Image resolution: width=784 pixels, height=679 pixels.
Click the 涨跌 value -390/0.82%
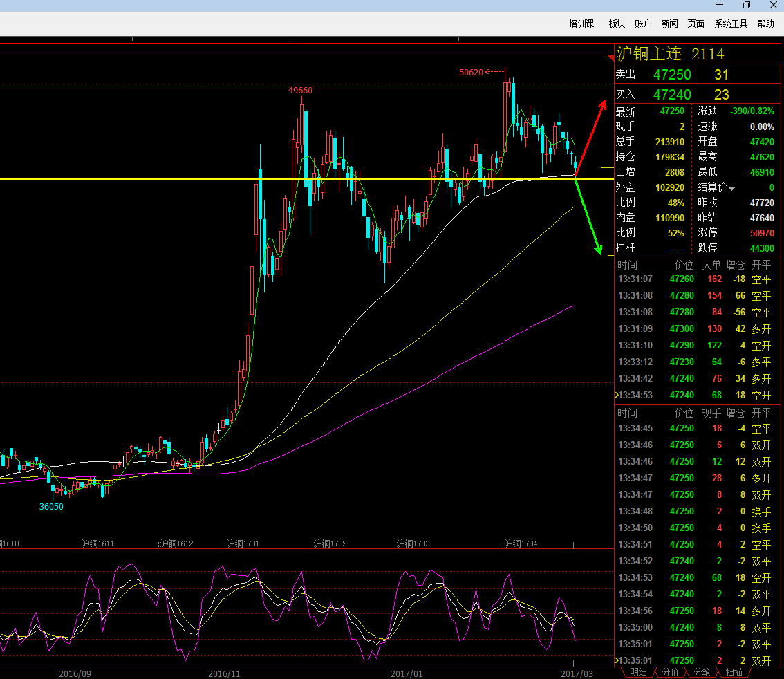click(x=752, y=111)
